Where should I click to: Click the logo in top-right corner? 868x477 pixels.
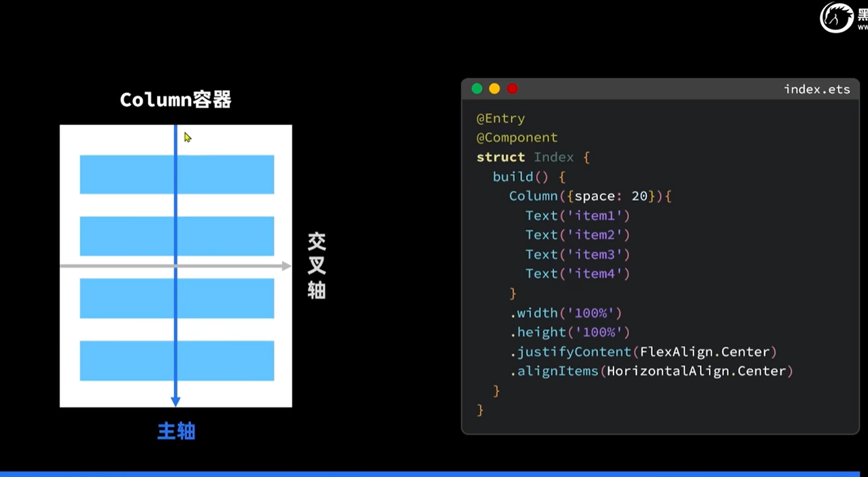click(x=837, y=17)
